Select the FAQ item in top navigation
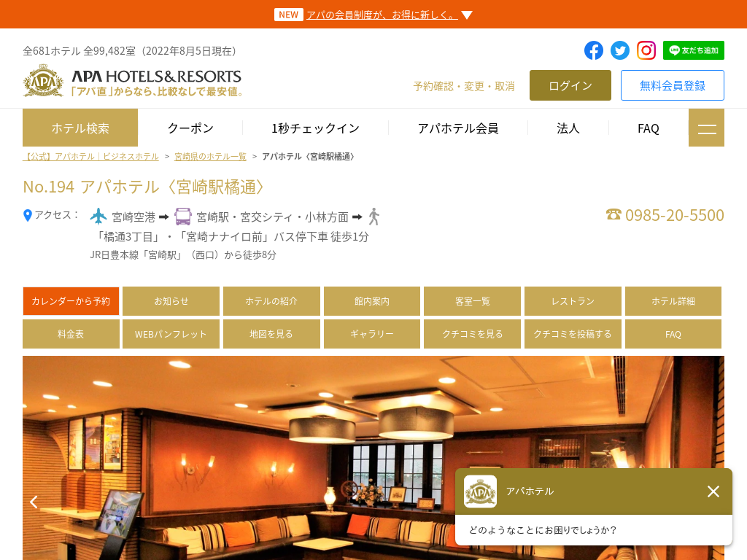 point(649,128)
